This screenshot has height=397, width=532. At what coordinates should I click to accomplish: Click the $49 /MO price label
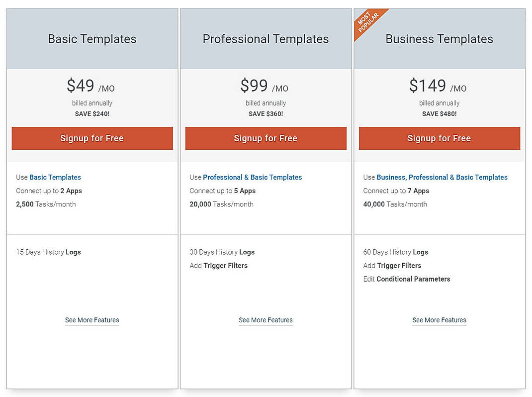(x=91, y=86)
